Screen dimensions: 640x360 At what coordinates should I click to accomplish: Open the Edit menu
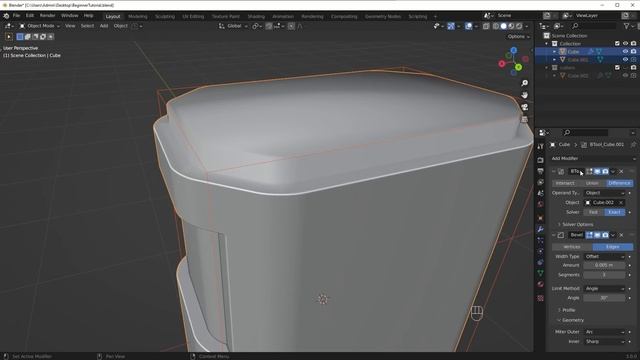pos(30,16)
